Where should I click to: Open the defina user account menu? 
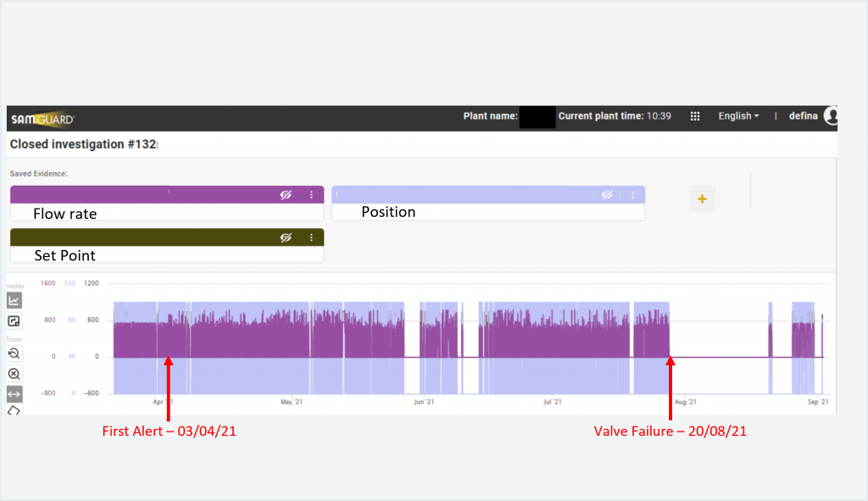pos(830,116)
